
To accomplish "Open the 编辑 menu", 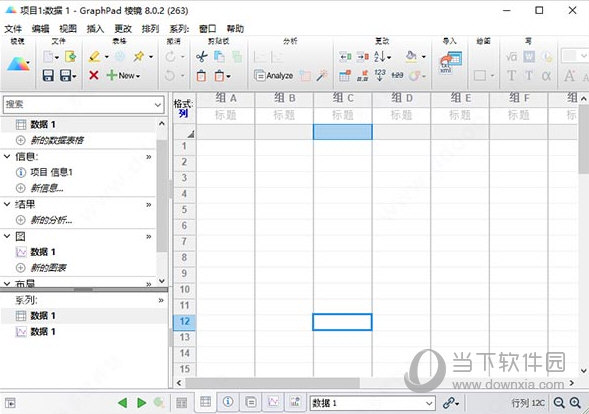I will [x=40, y=29].
